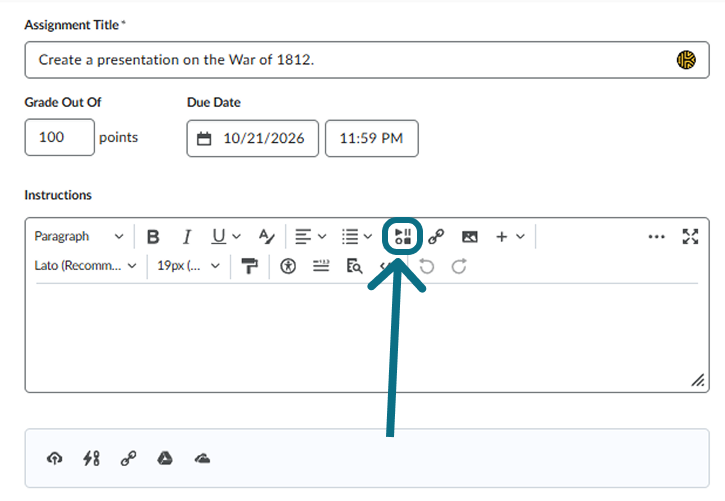
Task: Redo the last undone edit
Action: coord(459,266)
